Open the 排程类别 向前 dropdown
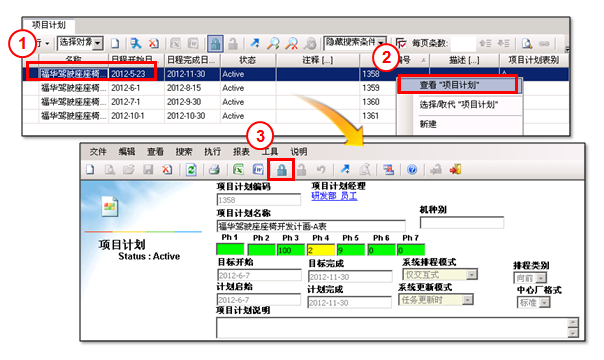This screenshot has height=360, width=604. pyautogui.click(x=541, y=278)
